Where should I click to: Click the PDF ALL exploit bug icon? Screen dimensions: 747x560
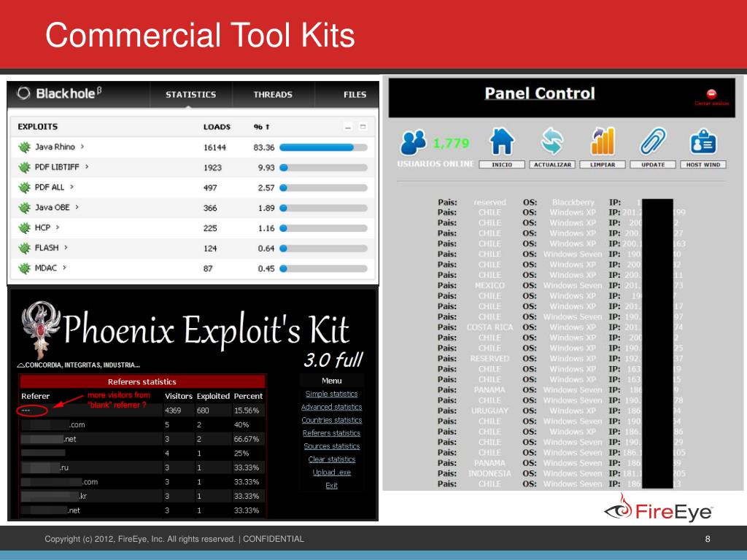pos(24,187)
